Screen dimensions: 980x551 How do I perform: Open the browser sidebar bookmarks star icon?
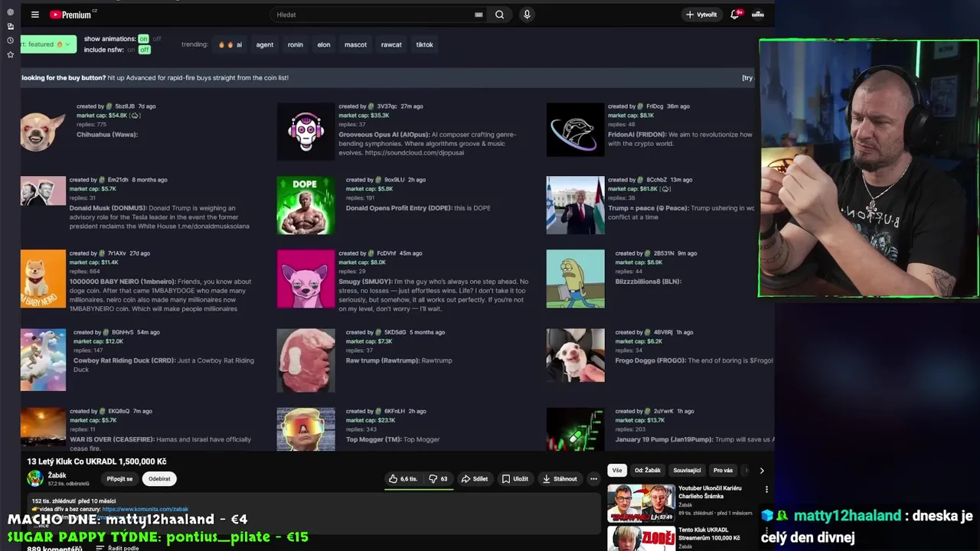10,55
